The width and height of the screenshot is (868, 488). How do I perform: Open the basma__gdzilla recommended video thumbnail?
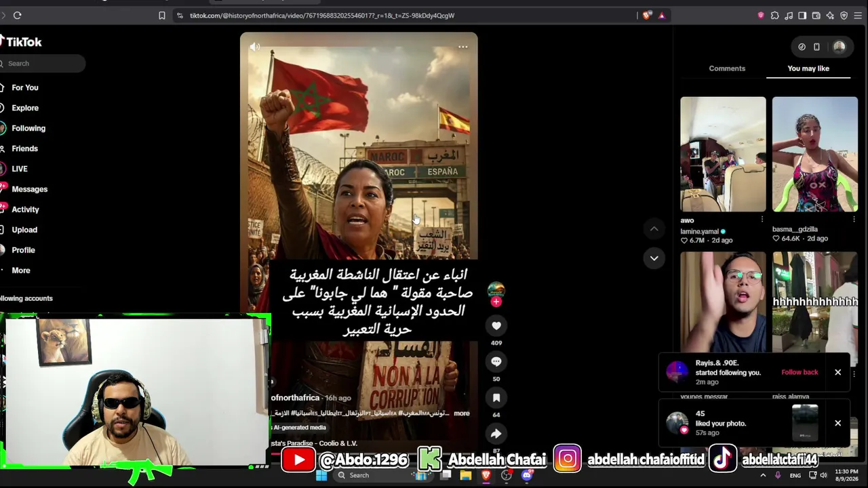[x=814, y=154]
